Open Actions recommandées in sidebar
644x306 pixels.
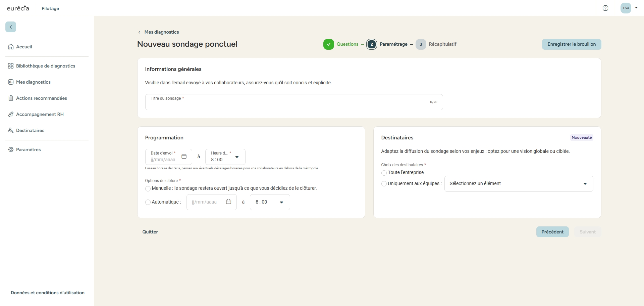[41, 98]
